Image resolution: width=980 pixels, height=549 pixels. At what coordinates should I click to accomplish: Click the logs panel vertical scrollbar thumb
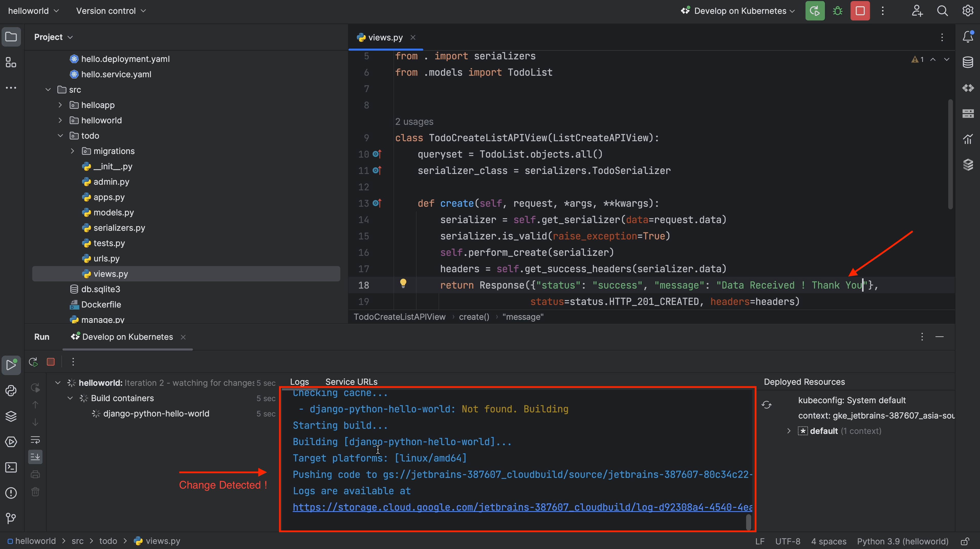click(x=748, y=522)
